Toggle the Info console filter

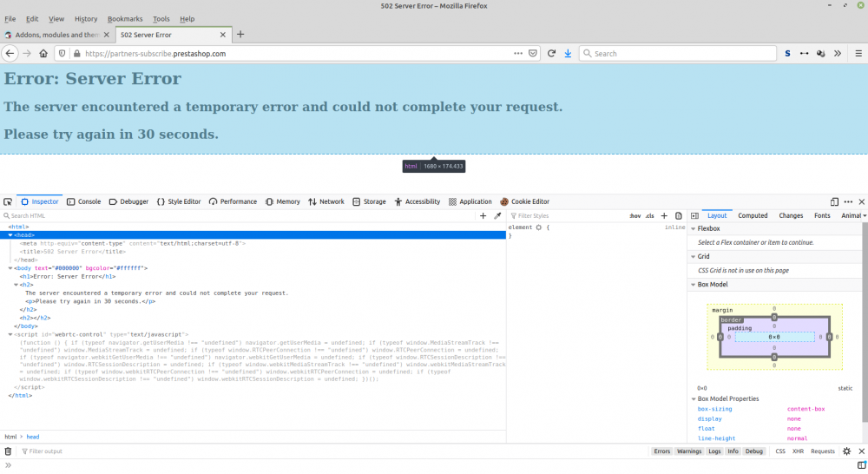click(733, 451)
